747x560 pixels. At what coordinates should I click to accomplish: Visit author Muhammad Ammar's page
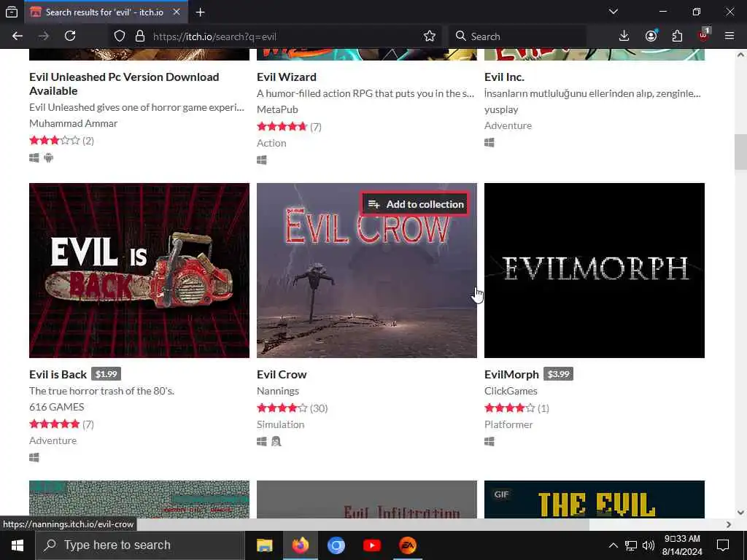[x=73, y=123]
